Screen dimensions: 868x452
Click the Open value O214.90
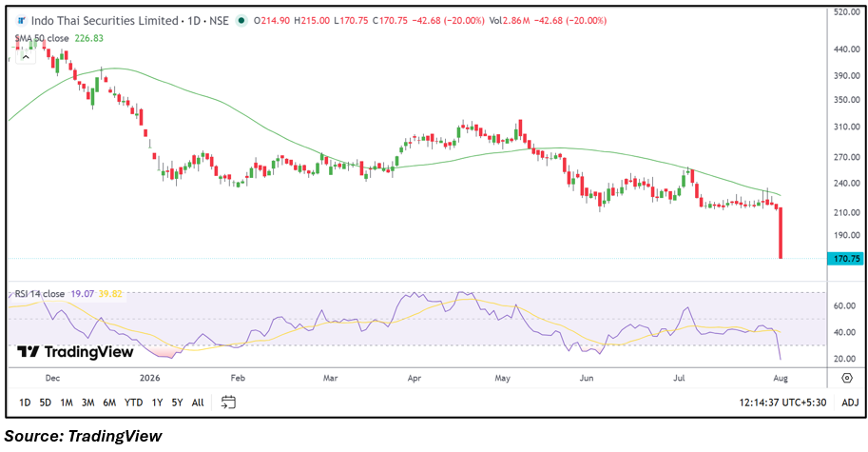click(272, 21)
